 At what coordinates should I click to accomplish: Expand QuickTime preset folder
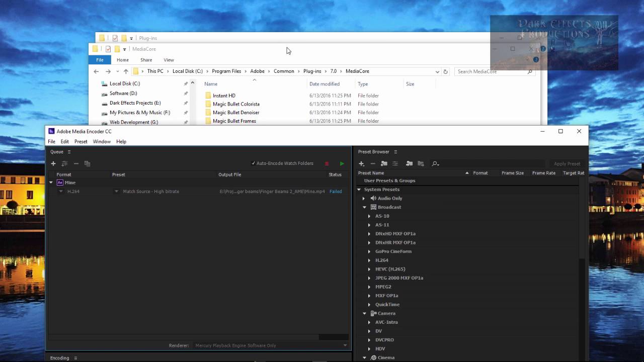(x=369, y=305)
